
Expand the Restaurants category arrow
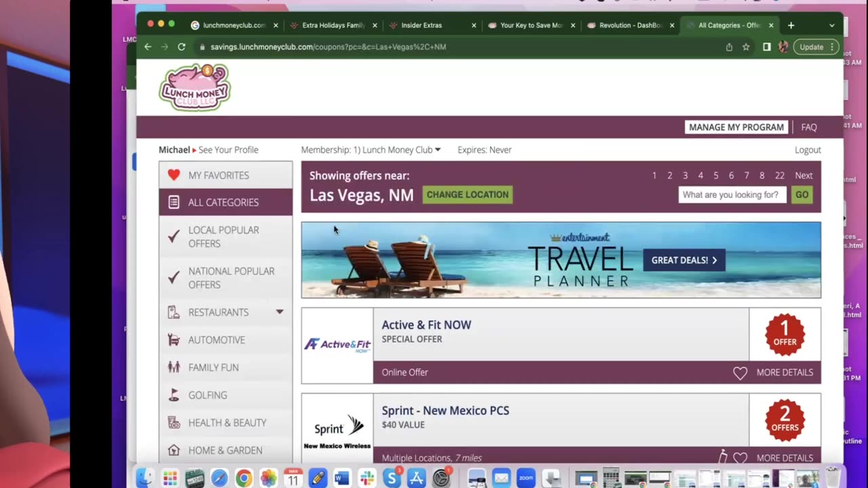point(279,312)
